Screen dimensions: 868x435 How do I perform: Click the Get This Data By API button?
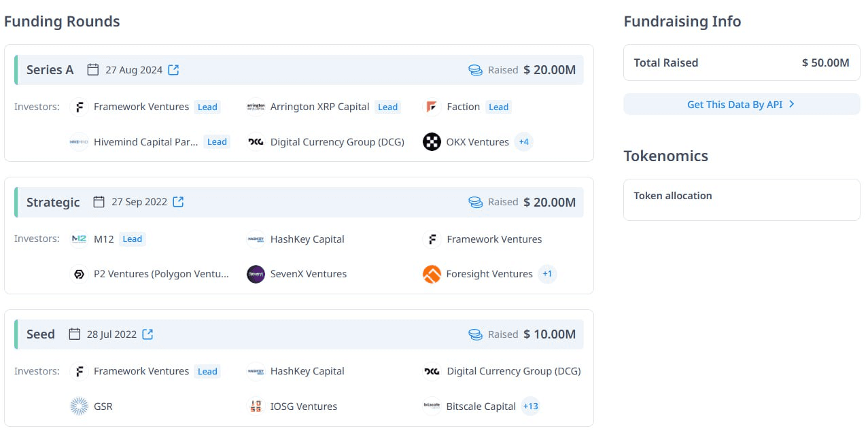click(742, 105)
